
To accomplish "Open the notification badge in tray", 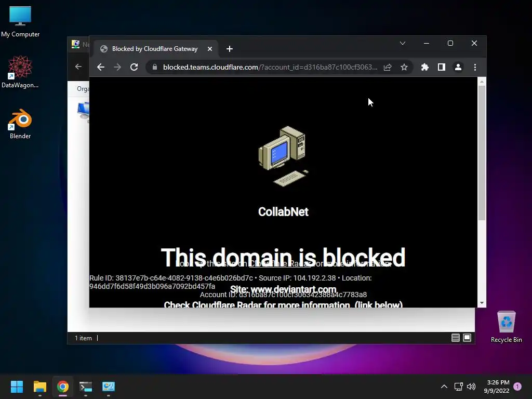I will pos(517,387).
